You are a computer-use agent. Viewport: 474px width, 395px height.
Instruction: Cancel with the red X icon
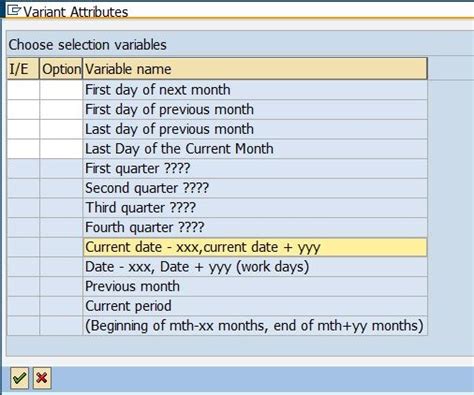click(x=42, y=378)
